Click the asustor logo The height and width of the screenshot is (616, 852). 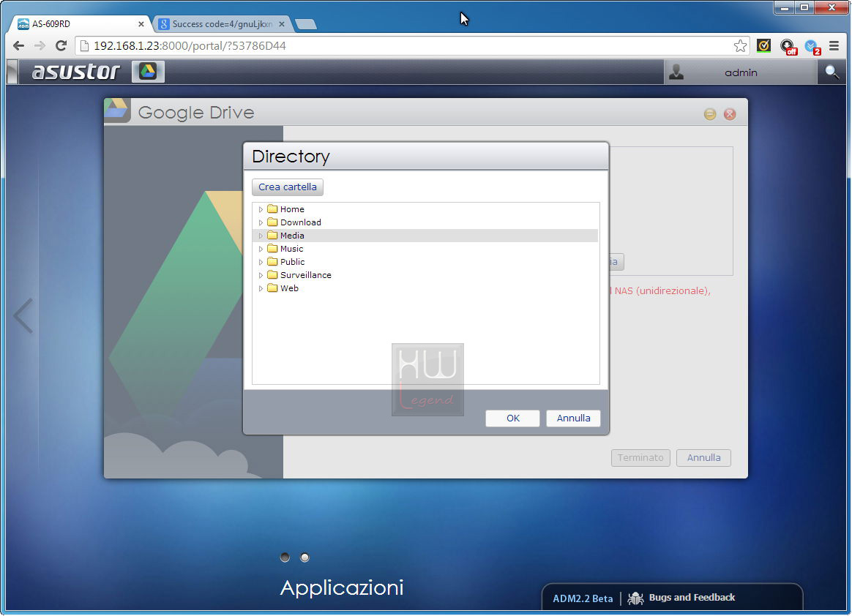pyautogui.click(x=75, y=72)
